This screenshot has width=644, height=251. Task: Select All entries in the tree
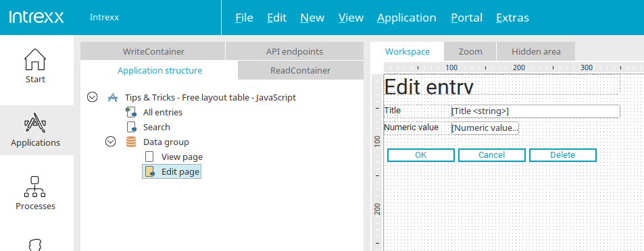point(163,112)
